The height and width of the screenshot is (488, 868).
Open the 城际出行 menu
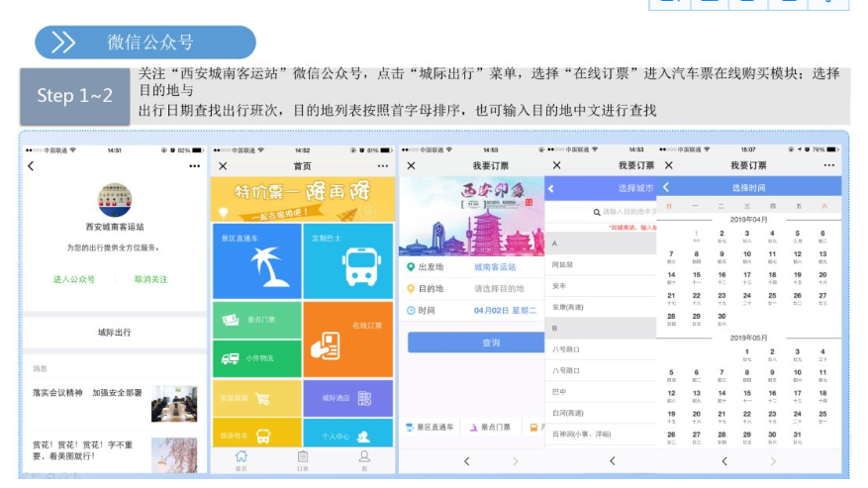pos(114,333)
